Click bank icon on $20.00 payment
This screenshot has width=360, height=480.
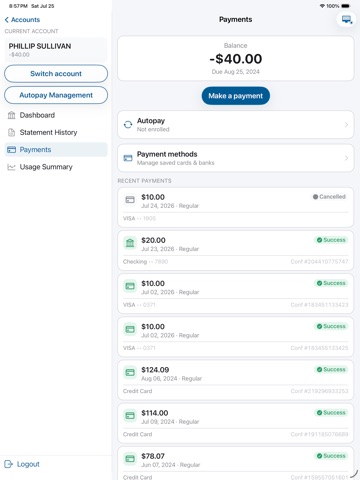pos(130,243)
